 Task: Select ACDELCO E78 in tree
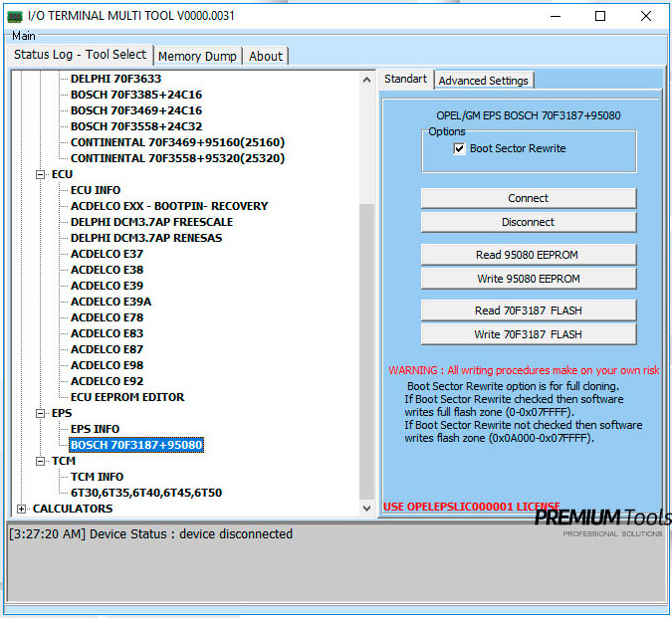pyautogui.click(x=107, y=317)
